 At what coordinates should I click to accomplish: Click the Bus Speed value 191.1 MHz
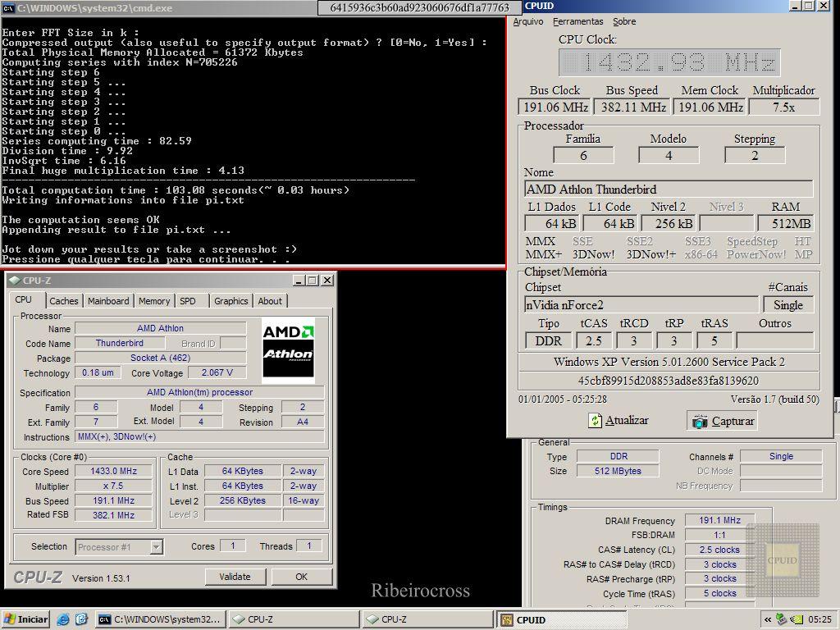coord(113,500)
